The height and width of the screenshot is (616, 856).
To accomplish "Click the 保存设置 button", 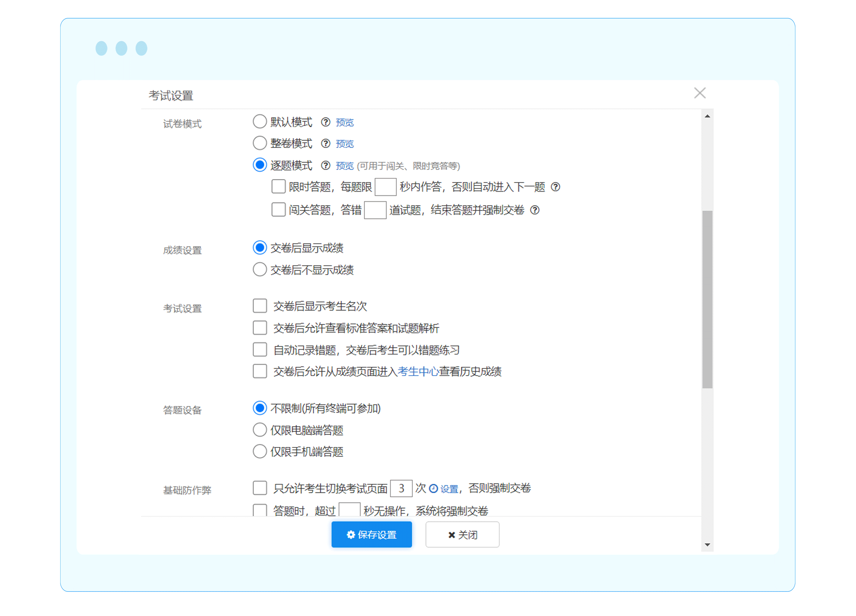I will coord(371,535).
